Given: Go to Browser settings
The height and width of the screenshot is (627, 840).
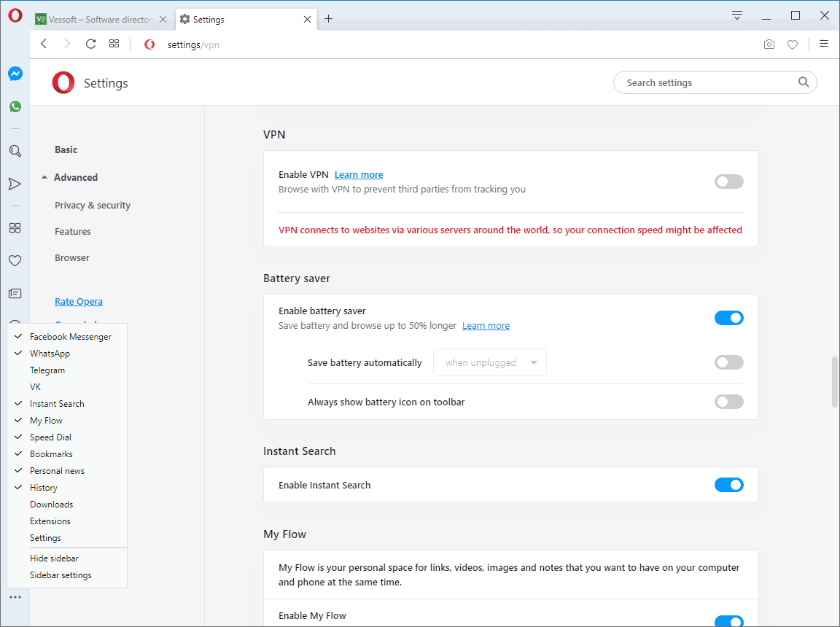Looking at the screenshot, I should click(x=71, y=257).
